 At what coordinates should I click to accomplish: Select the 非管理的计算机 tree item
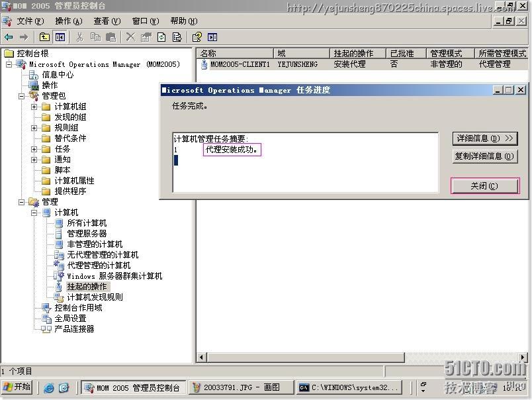pos(95,244)
